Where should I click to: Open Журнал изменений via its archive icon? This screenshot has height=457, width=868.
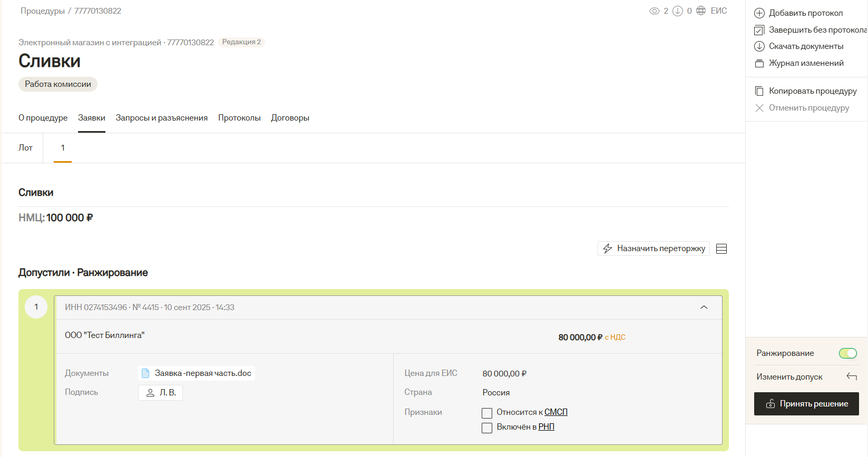click(759, 63)
